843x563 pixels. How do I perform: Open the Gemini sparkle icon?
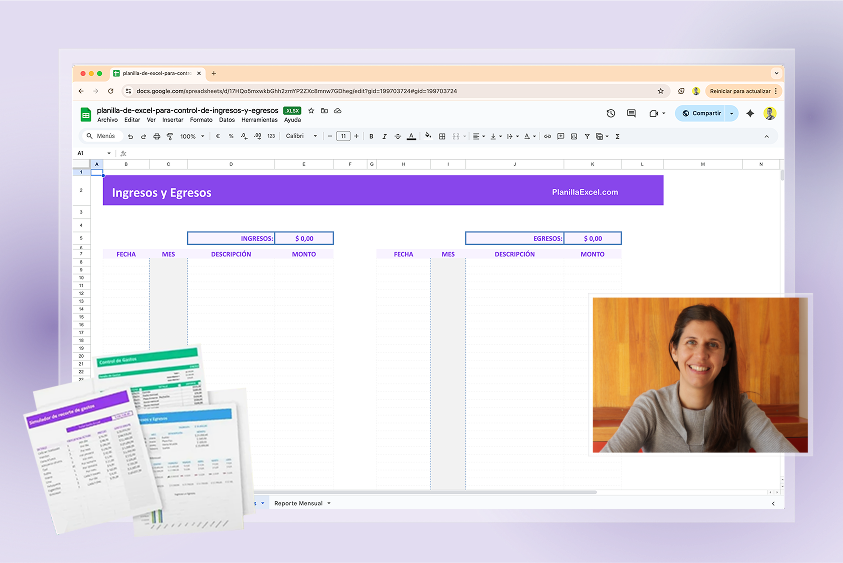pos(750,113)
